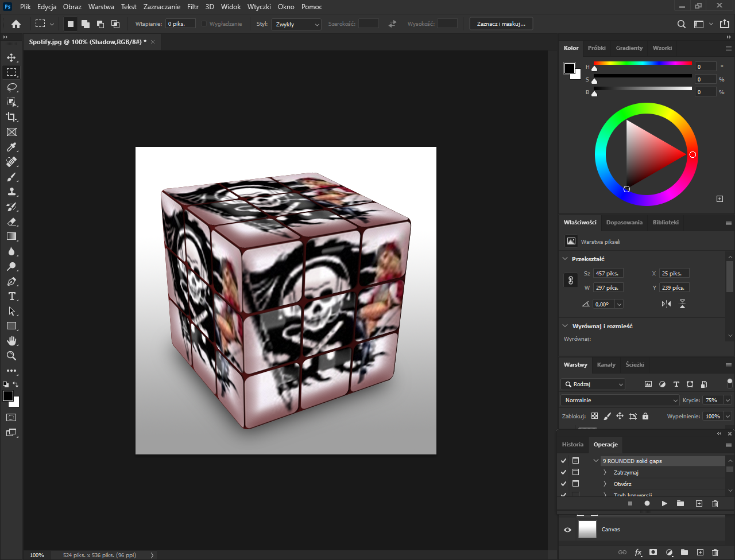Select the Lasso tool
Viewport: 735px width, 560px height.
pos(11,87)
